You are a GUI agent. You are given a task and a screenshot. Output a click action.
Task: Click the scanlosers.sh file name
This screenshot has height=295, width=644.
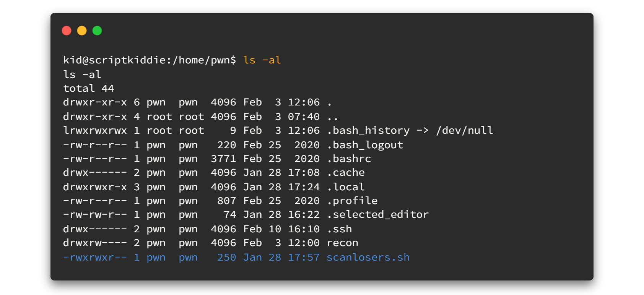click(x=368, y=257)
